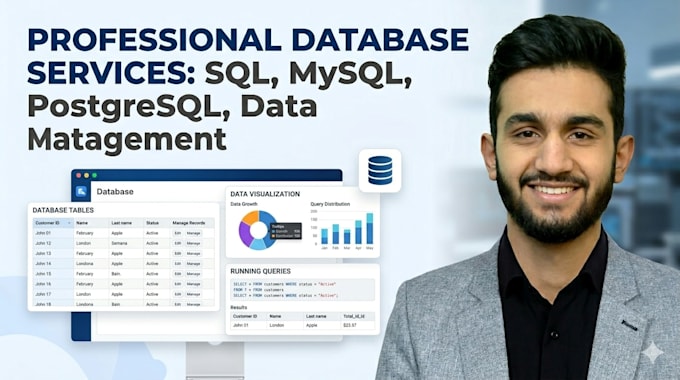Click the database cylinder stack icon
The width and height of the screenshot is (680, 380).
pyautogui.click(x=380, y=170)
